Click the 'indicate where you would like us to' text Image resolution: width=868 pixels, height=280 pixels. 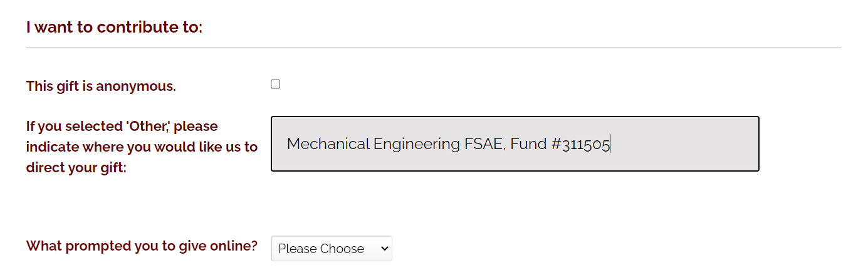[142, 147]
